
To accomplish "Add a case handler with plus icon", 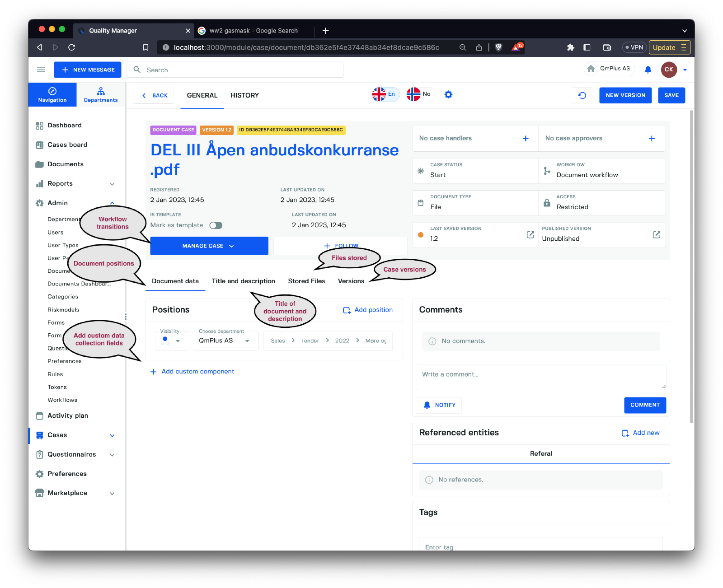I will (526, 139).
